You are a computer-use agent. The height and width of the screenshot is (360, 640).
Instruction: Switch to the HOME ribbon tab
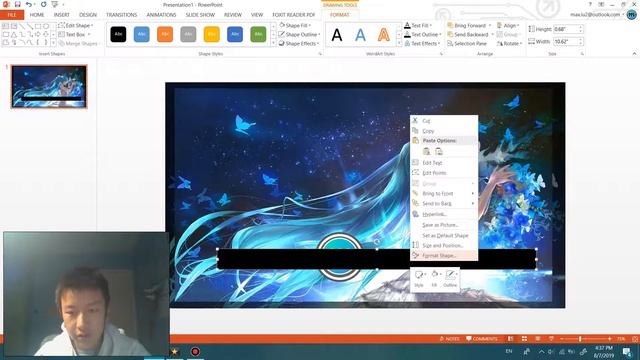click(x=37, y=15)
